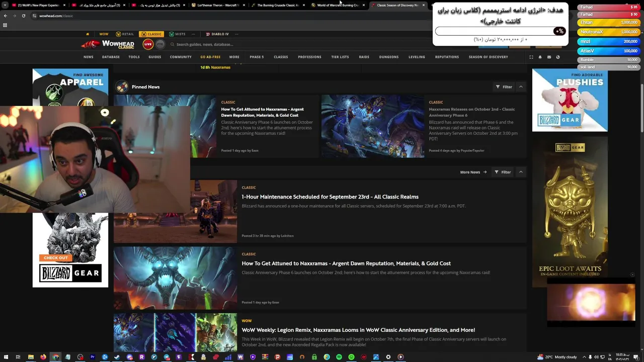Switch to the LIVE realm toggle
The width and height of the screenshot is (644, 362).
[x=148, y=44]
